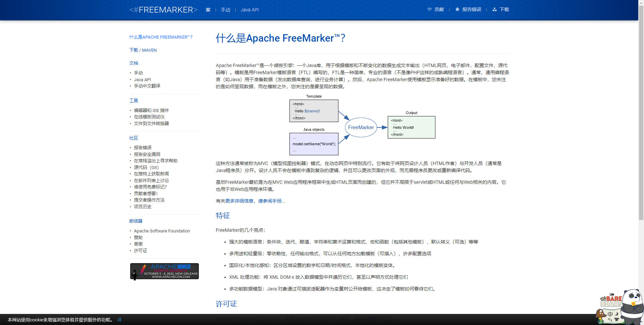This screenshot has height=325, width=644.
Task: Open 手动 under 文档 in sidebar
Action: click(x=139, y=73)
